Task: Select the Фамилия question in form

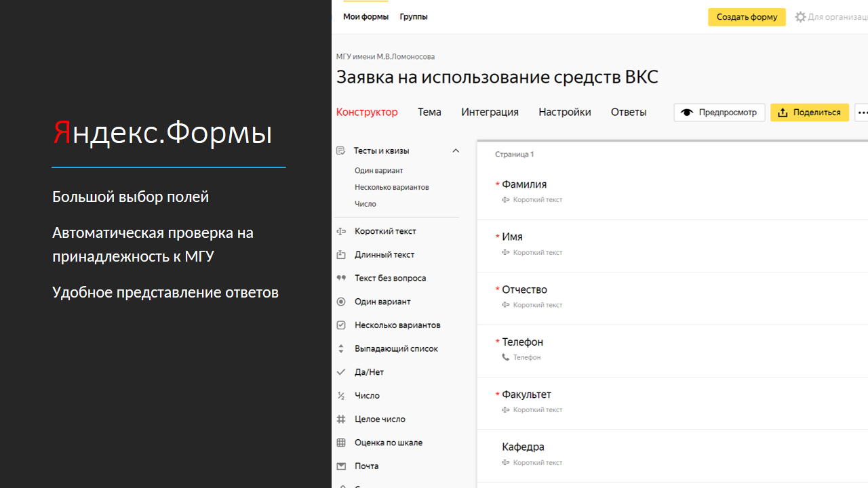Action: (x=672, y=192)
